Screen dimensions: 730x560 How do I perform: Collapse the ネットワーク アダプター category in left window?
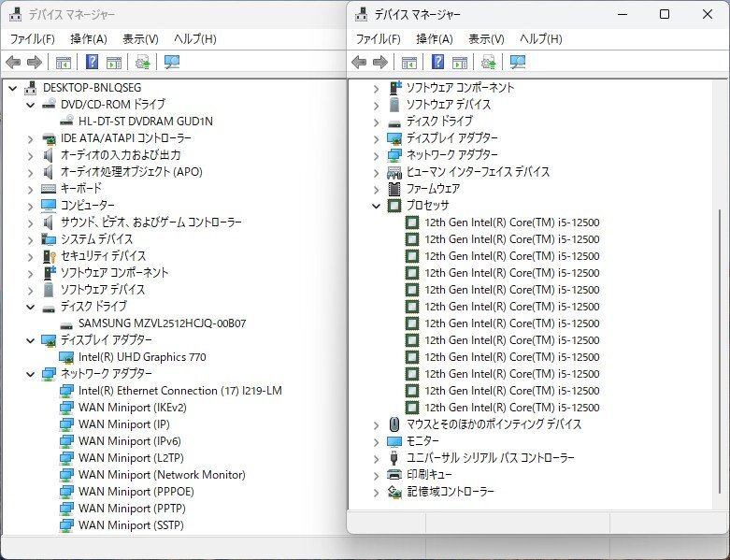click(x=31, y=374)
